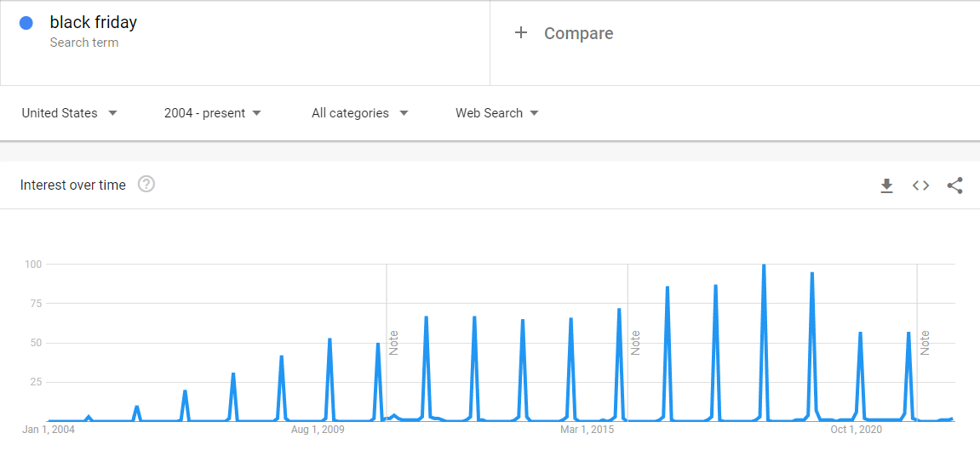Edit the black friday search term
Viewport: 980px width, 456px height.
94,23
